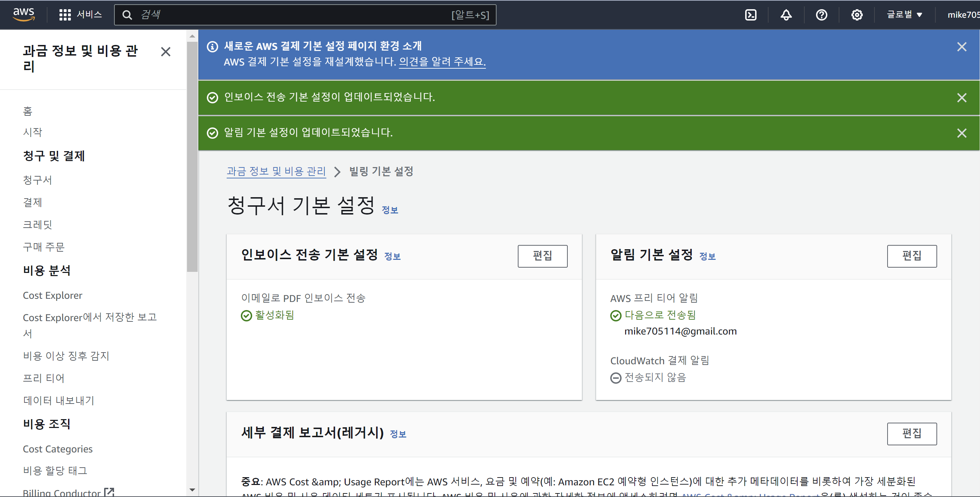The image size is (980, 497).
Task: Click the sidebar scroll down arrow
Action: click(x=192, y=490)
